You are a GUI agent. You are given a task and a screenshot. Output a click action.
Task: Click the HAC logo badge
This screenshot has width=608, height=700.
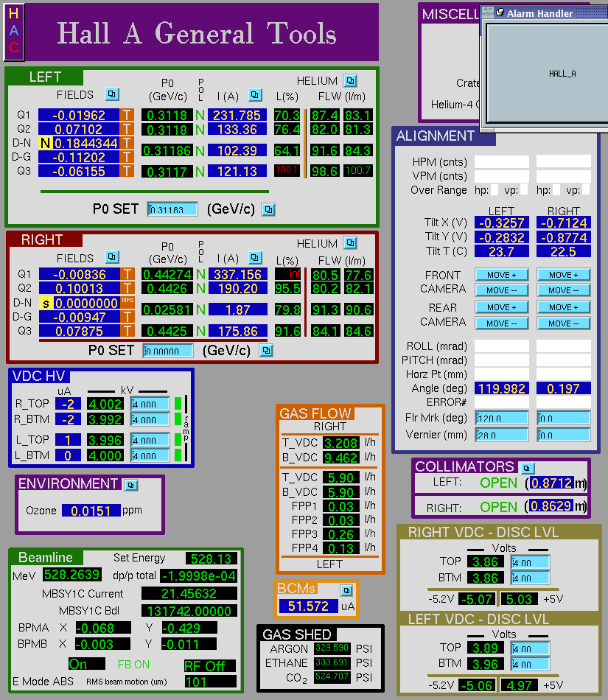[14, 32]
